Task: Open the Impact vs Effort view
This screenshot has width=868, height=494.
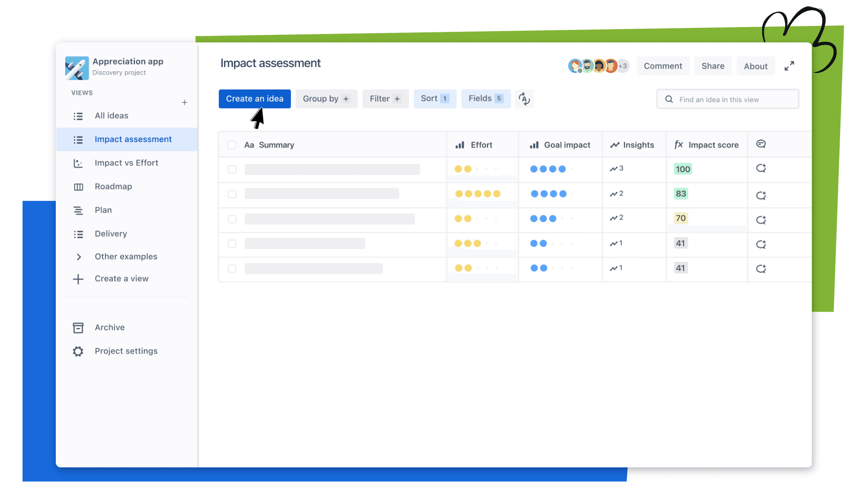Action: (126, 163)
